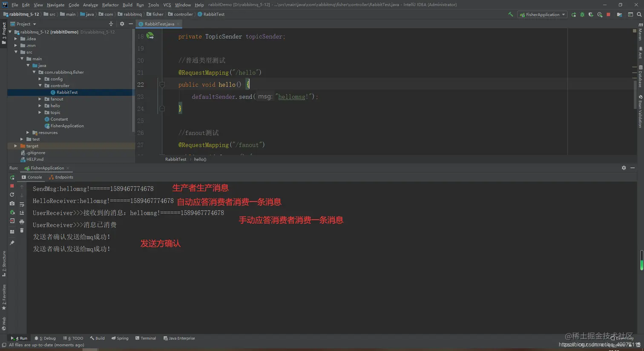Click the run gutter icon at line 18

(150, 36)
